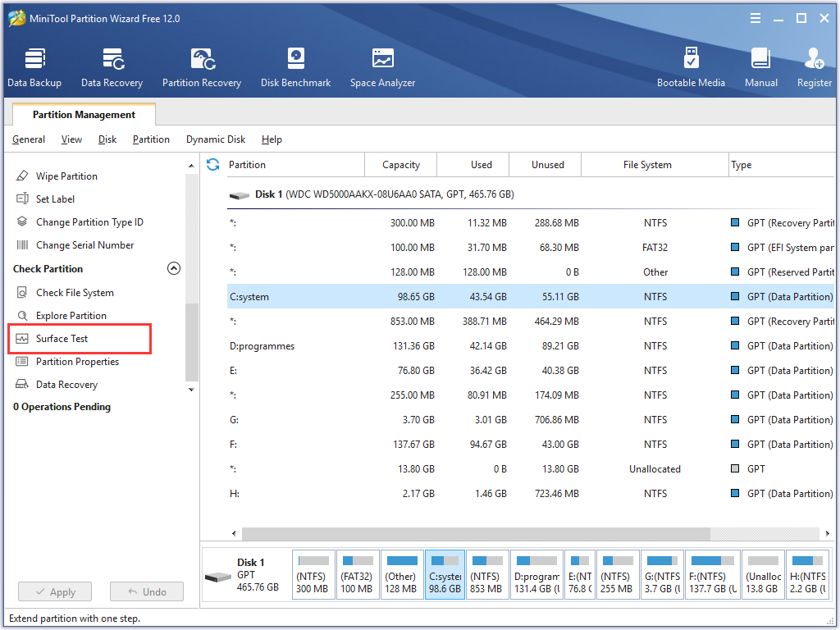Click the Partition column header
The height and width of the screenshot is (630, 840).
294,164
